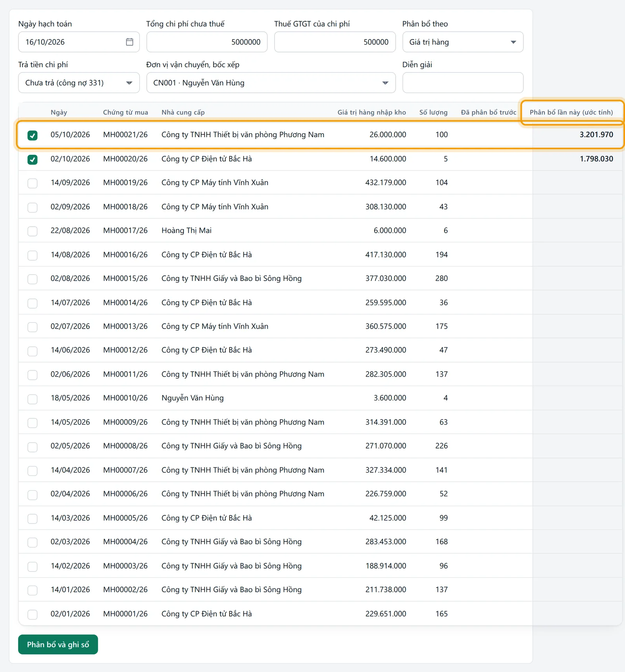Click the Phân bổ và ghi sổ button

tap(58, 644)
